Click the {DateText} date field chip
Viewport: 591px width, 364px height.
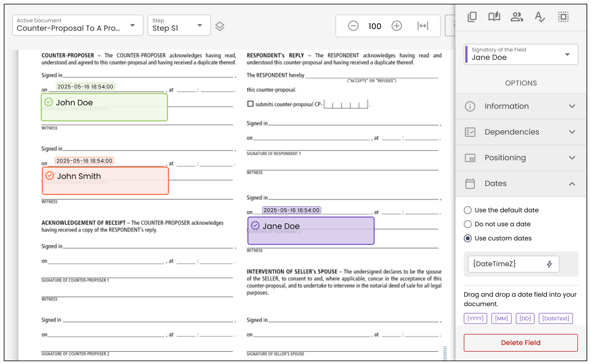click(x=556, y=318)
